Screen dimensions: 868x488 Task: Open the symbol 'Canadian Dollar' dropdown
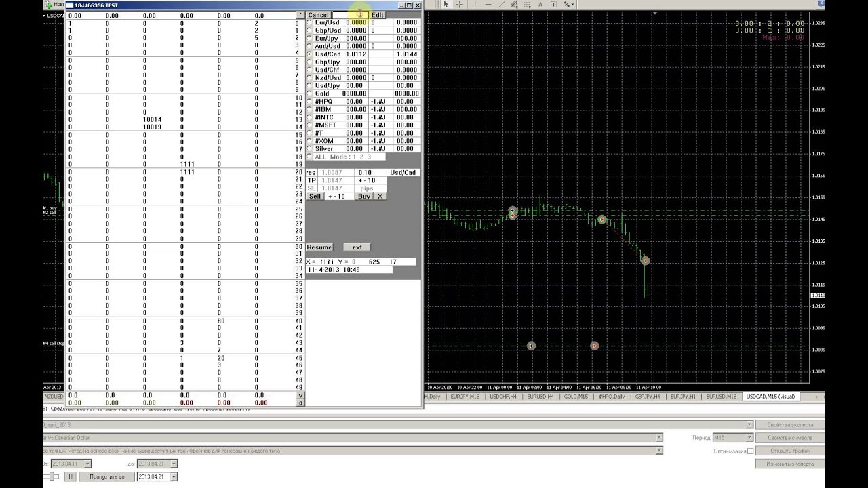659,438
